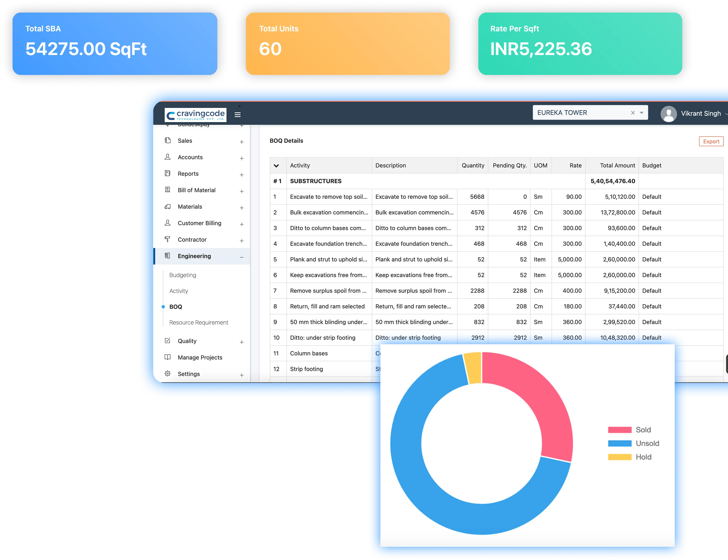
Task: Open Resource Requirement submenu item
Action: (199, 322)
